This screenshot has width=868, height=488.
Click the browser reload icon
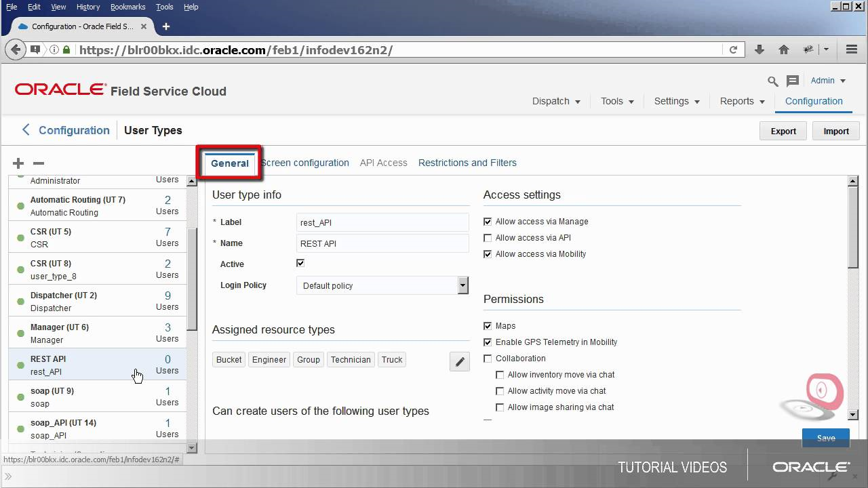click(x=733, y=49)
